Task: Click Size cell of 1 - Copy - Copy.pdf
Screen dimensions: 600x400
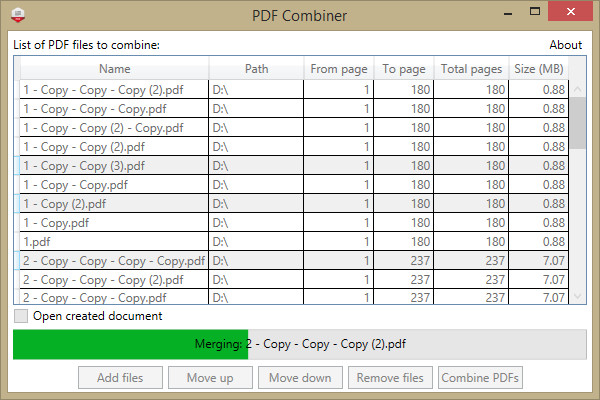Action: [x=538, y=184]
